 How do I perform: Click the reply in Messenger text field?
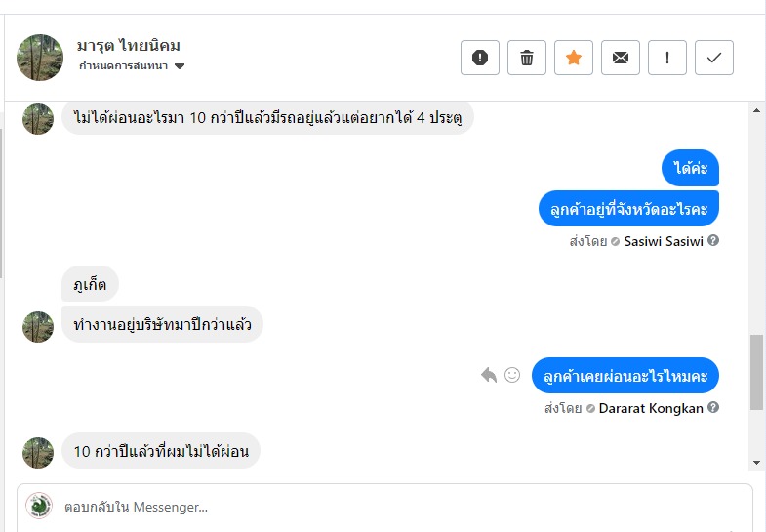(x=390, y=507)
